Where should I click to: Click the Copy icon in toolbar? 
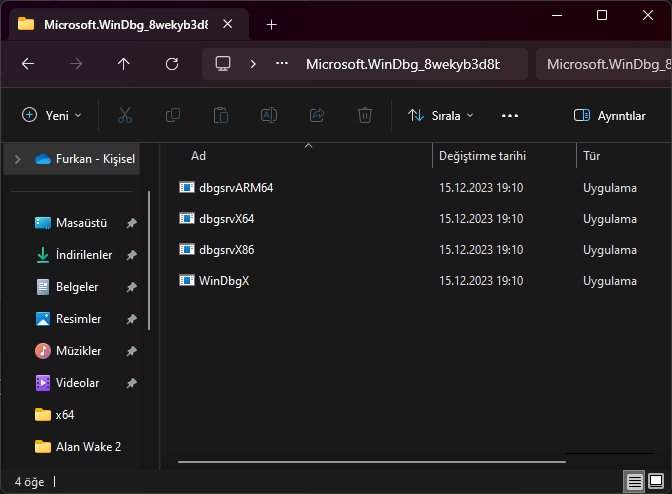pyautogui.click(x=173, y=115)
